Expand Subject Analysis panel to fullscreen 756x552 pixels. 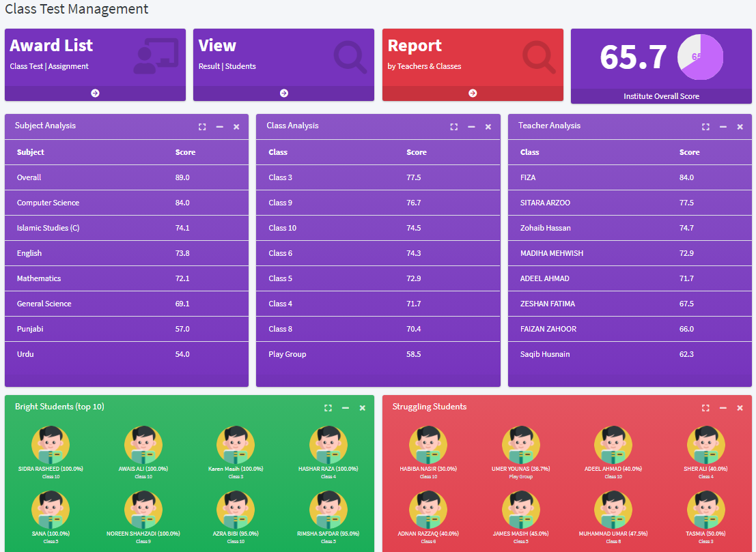(x=202, y=127)
